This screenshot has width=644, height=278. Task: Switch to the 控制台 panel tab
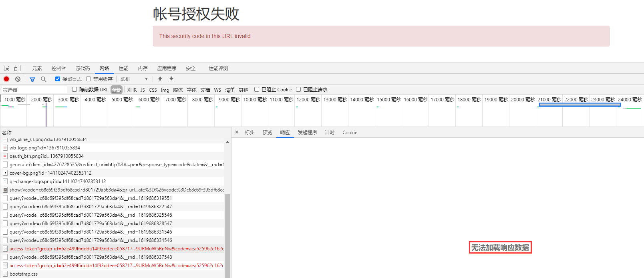point(58,68)
